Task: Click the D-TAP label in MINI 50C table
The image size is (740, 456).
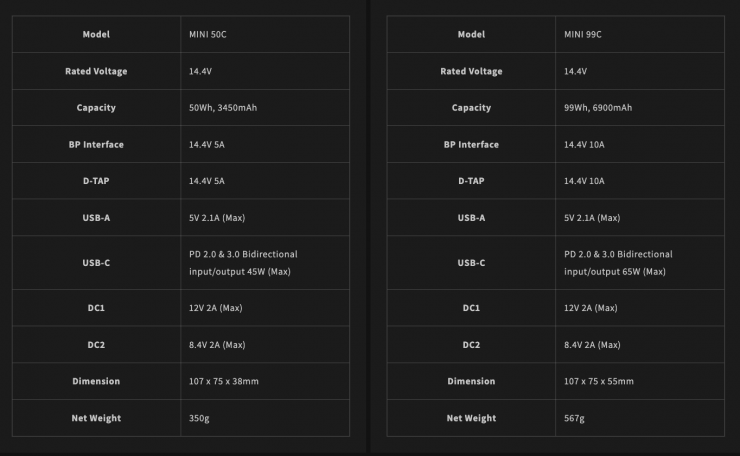Action: pyautogui.click(x=96, y=181)
